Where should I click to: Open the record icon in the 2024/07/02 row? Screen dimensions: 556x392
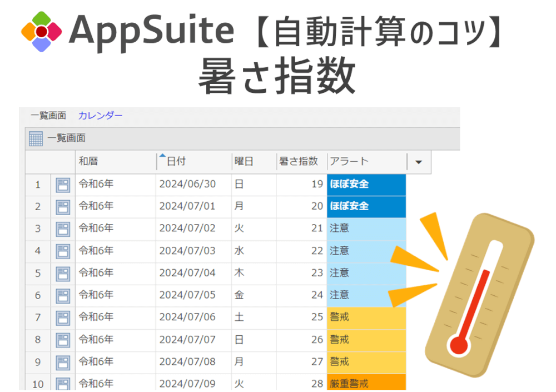62,229
